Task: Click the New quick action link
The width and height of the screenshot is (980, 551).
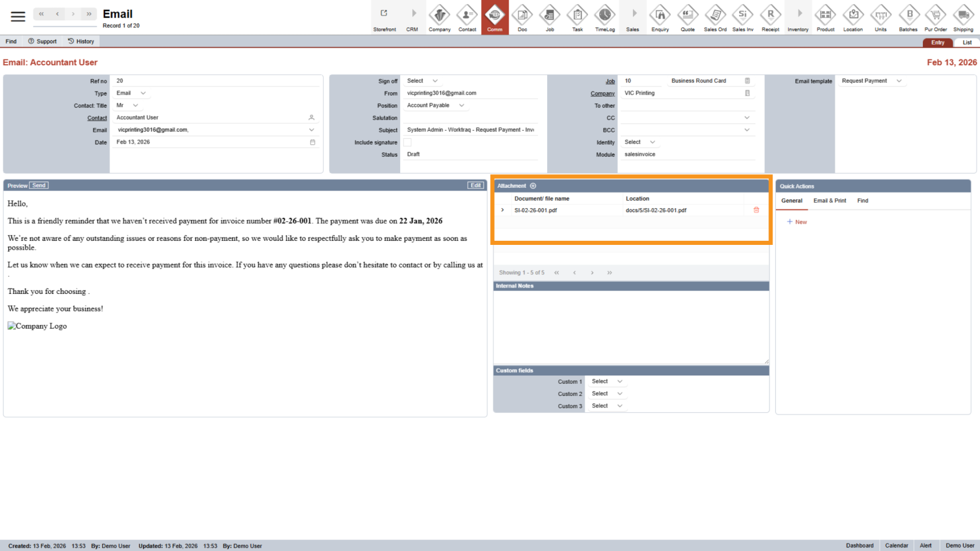Action: (797, 222)
